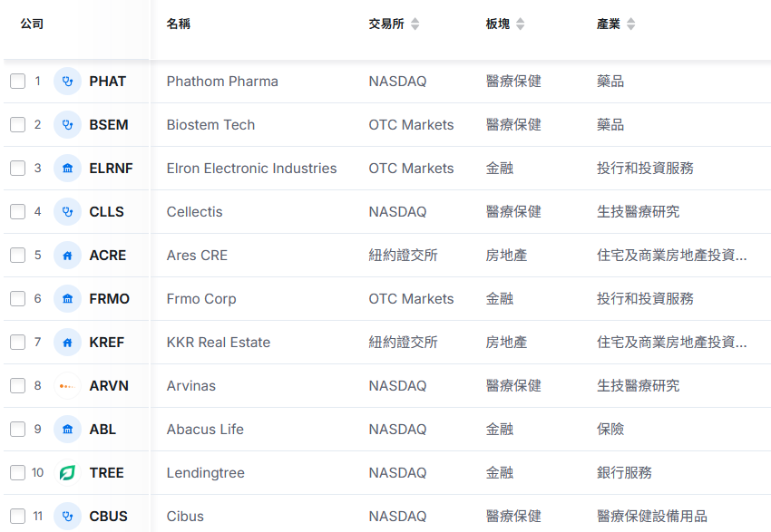Click the name Abacus Life
Image resolution: width=771 pixels, height=532 pixels.
click(x=205, y=430)
